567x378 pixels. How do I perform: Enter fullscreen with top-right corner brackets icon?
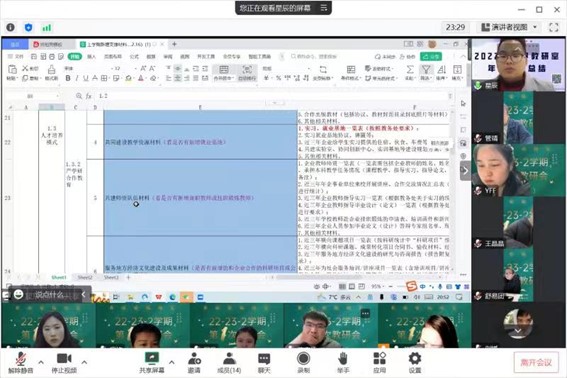pyautogui.click(x=554, y=27)
